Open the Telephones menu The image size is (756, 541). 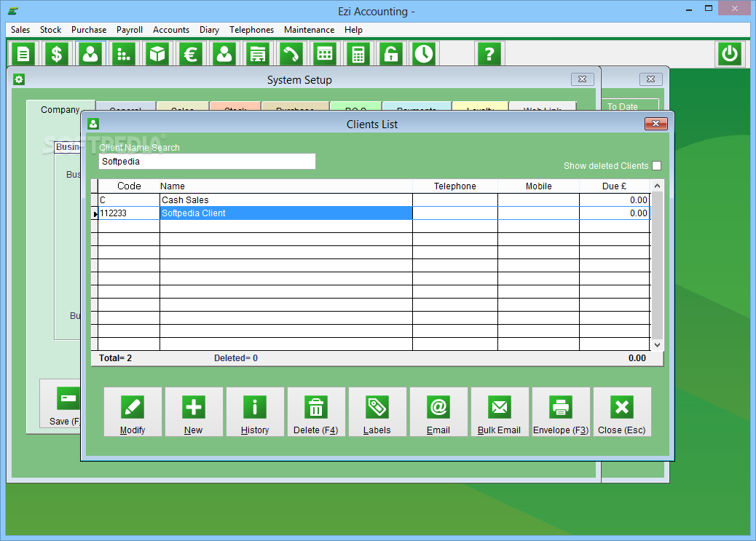pos(252,30)
